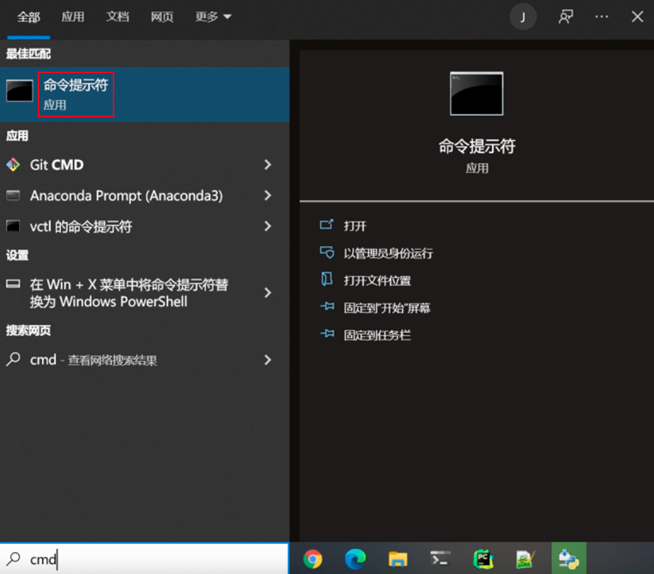654x574 pixels.
Task: Open the 命令提示符 best match result
Action: point(144,94)
